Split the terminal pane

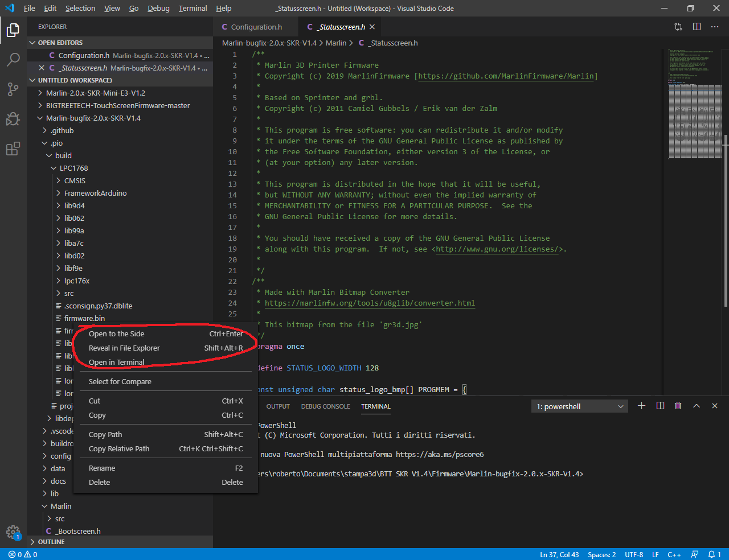click(x=660, y=406)
